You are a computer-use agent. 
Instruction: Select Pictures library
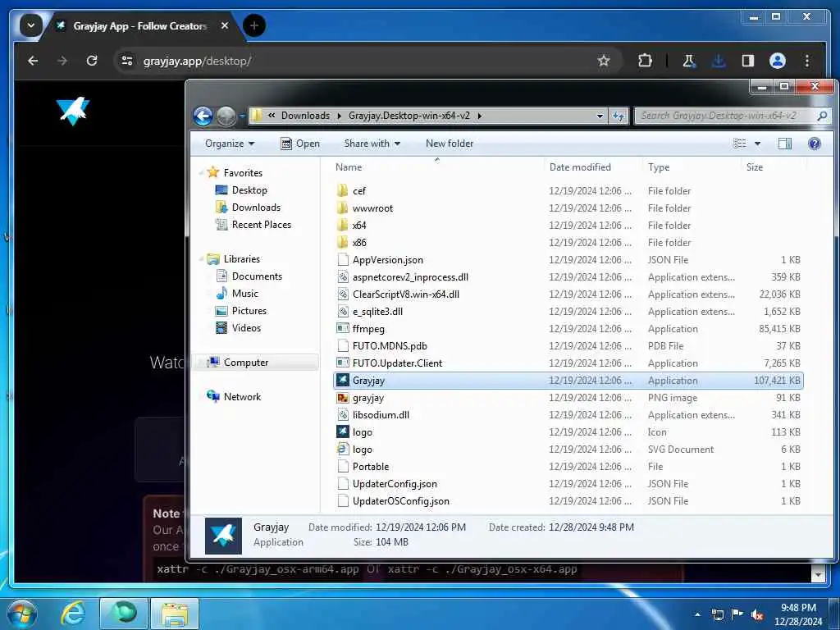[249, 311]
